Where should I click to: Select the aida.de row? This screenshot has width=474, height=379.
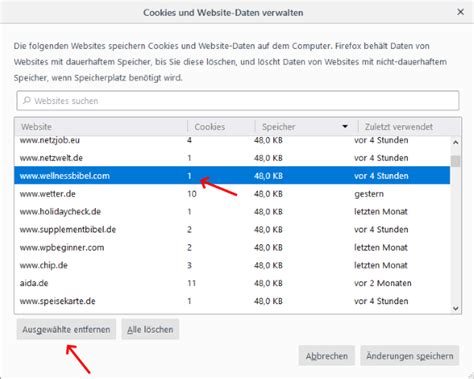(232, 283)
